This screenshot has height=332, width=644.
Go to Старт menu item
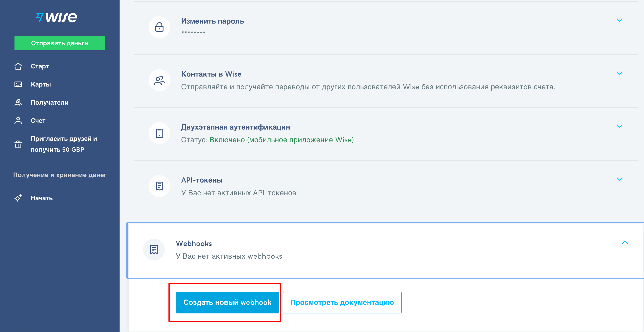coord(40,66)
